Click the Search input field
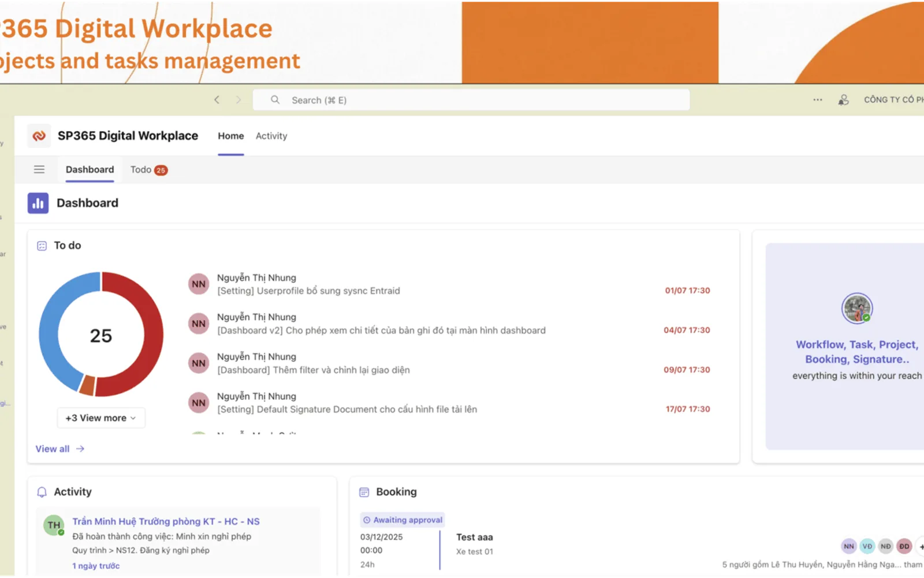The width and height of the screenshot is (924, 578). point(471,100)
